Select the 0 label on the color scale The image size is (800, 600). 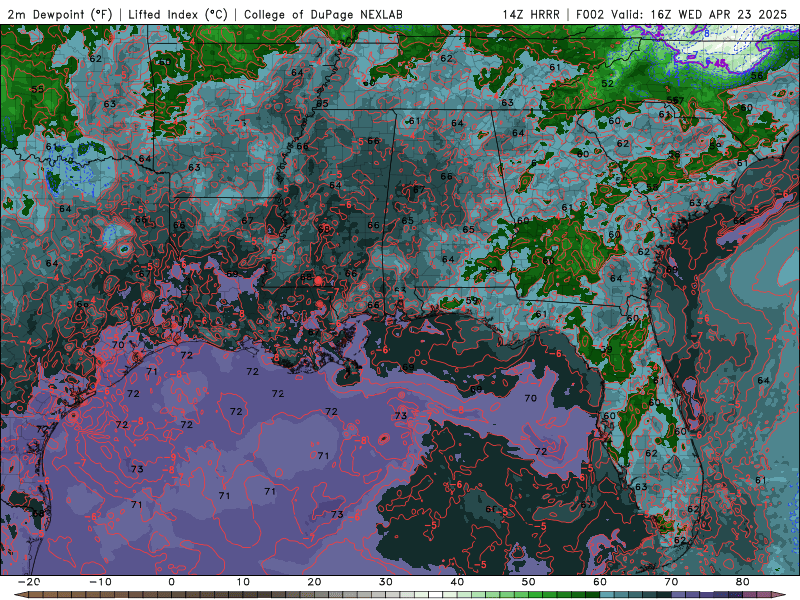tap(171, 582)
